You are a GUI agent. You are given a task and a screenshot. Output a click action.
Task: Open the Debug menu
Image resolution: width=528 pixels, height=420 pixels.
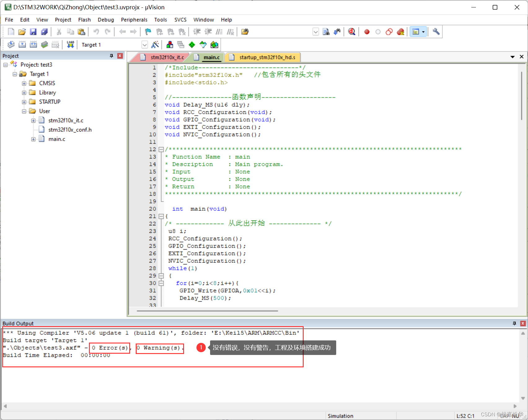point(106,20)
